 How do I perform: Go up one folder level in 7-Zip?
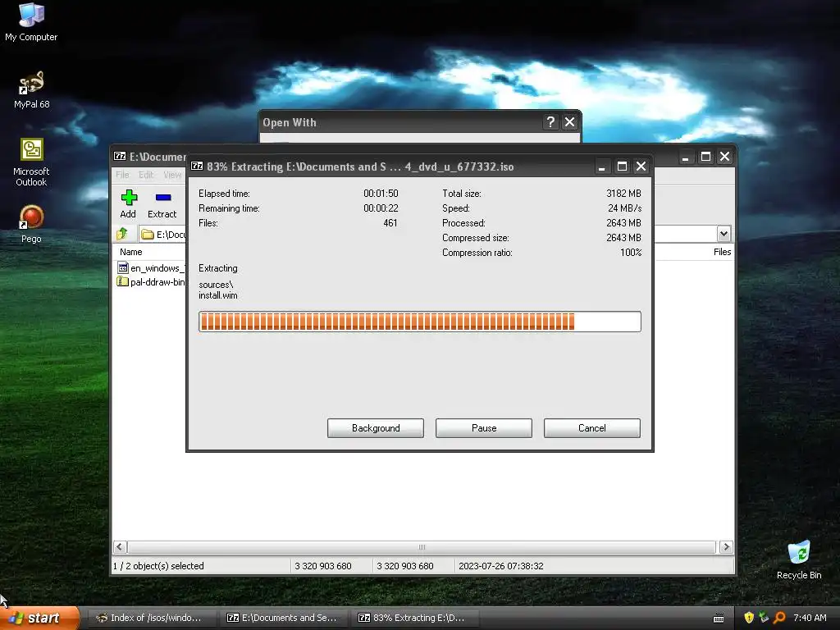coord(122,234)
